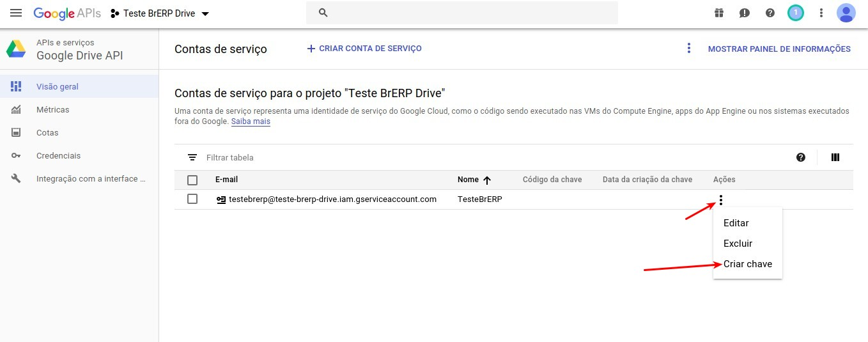
Task: Sort by the Nome column header
Action: tap(468, 180)
